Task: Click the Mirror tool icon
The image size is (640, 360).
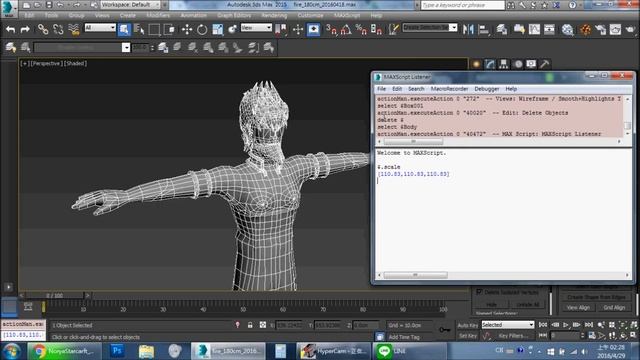Action: tap(469, 29)
